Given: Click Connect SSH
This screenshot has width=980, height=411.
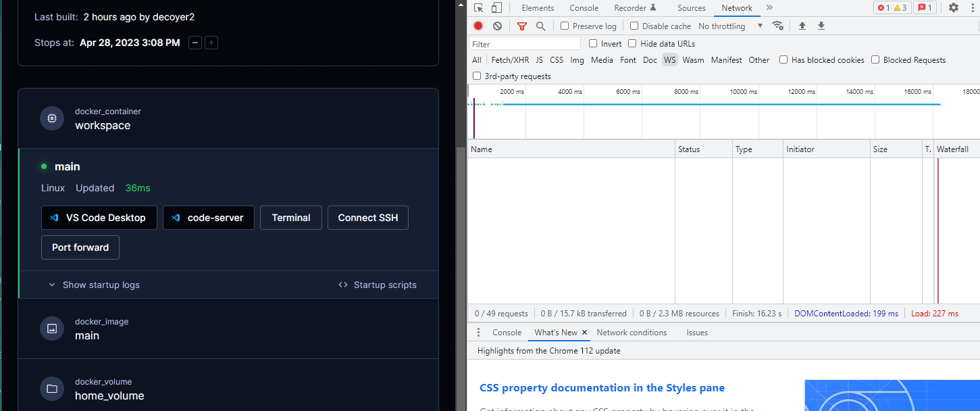Looking at the screenshot, I should (368, 218).
